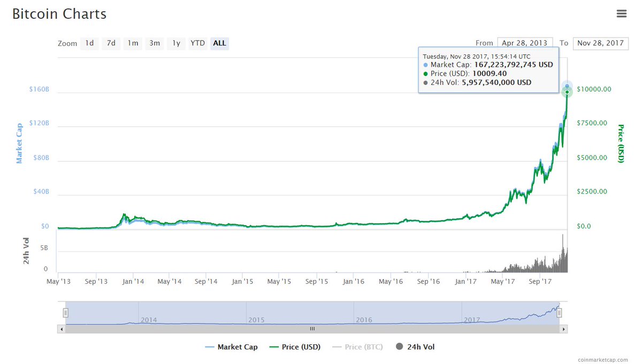Toggle the 24h Vol legend series

(x=415, y=347)
